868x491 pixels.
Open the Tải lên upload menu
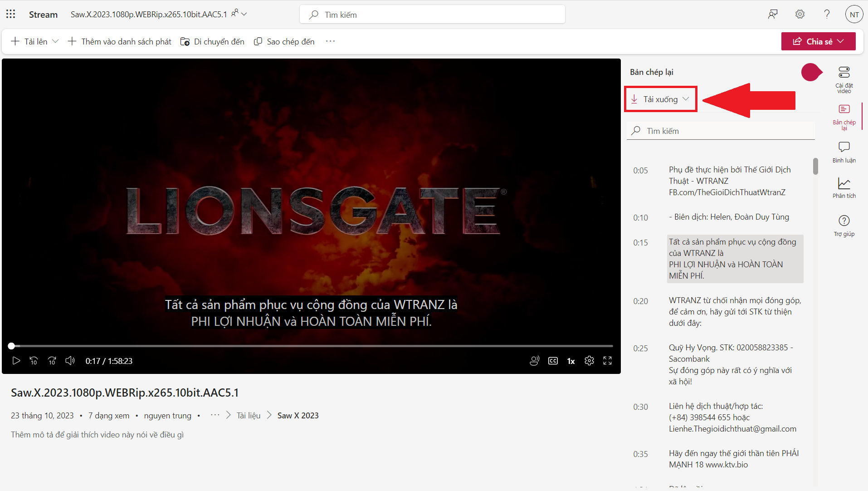point(34,41)
